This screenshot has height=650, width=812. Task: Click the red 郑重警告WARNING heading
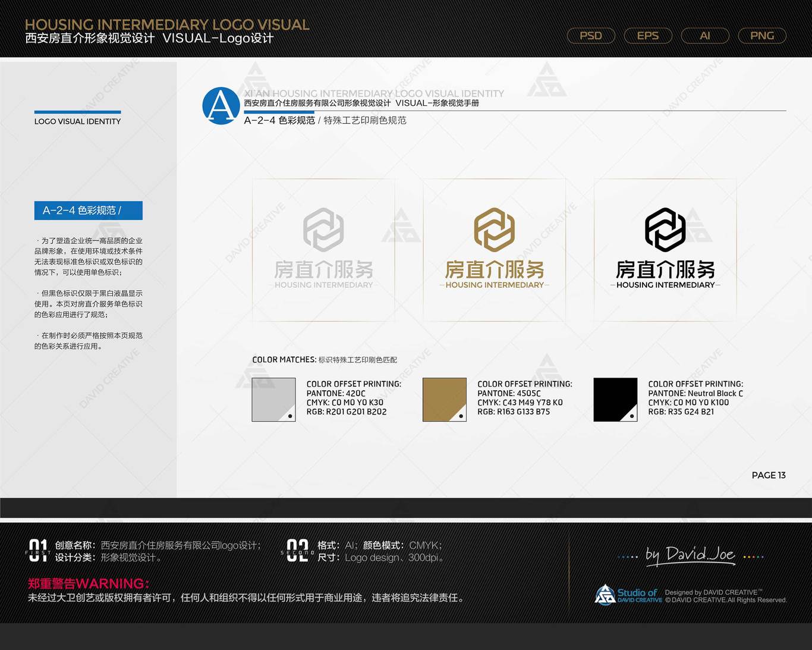tap(89, 583)
